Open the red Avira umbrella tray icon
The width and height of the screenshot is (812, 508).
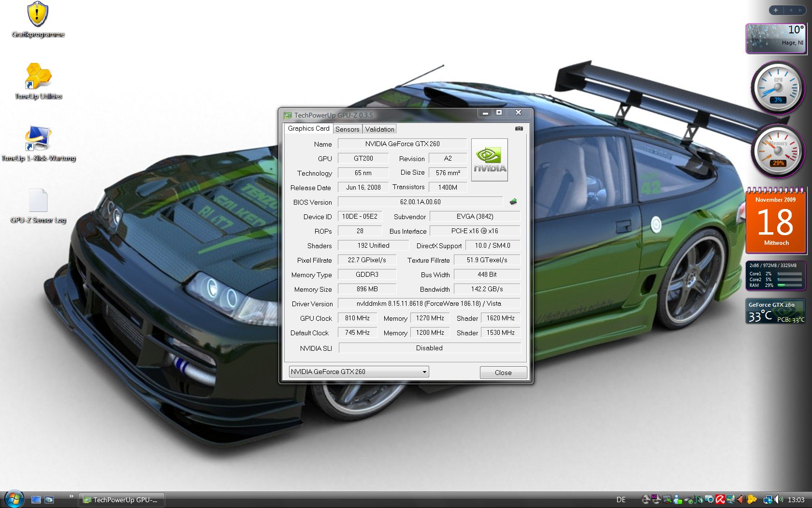click(x=720, y=500)
